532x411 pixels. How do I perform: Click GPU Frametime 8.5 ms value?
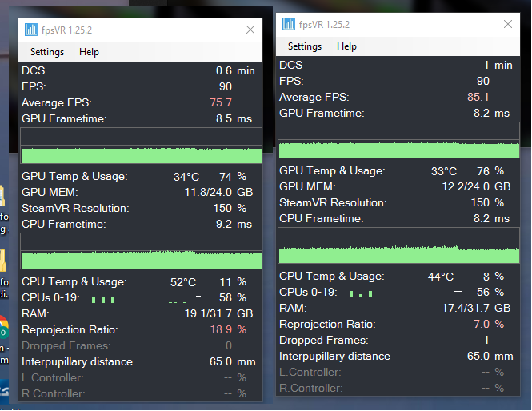[234, 118]
